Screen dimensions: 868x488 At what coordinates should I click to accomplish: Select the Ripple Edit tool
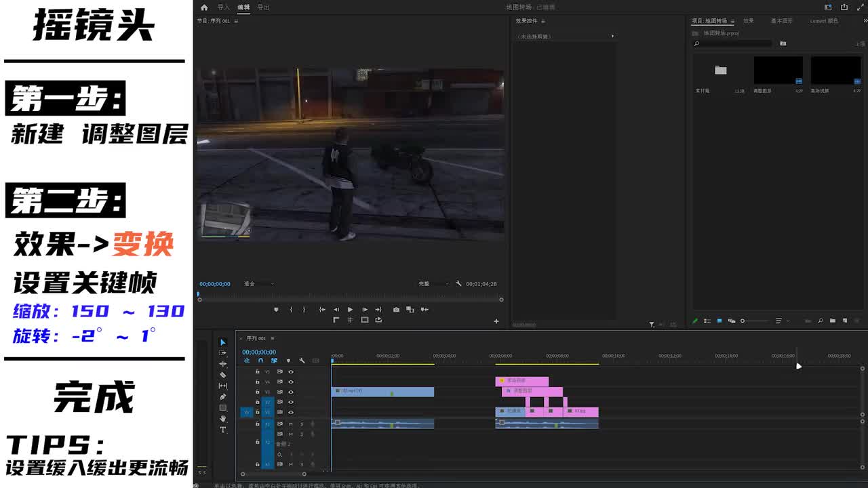coord(222,364)
